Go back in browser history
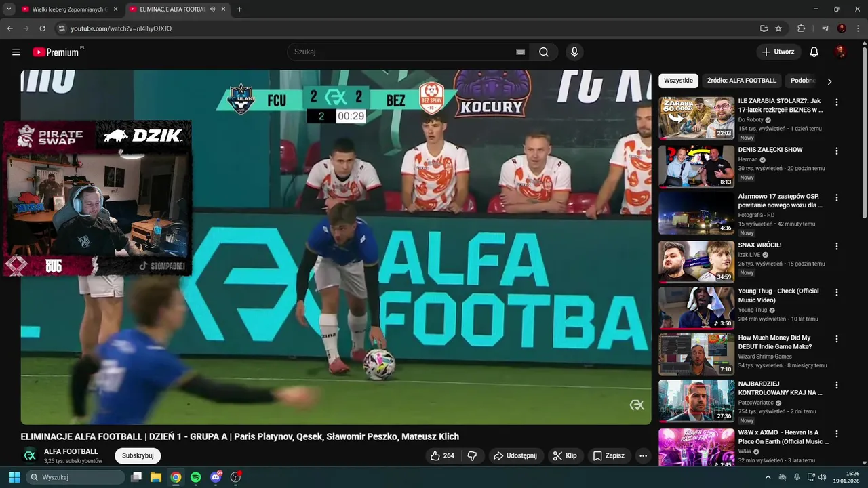Screen dimensions: 868x488 [x=10, y=28]
